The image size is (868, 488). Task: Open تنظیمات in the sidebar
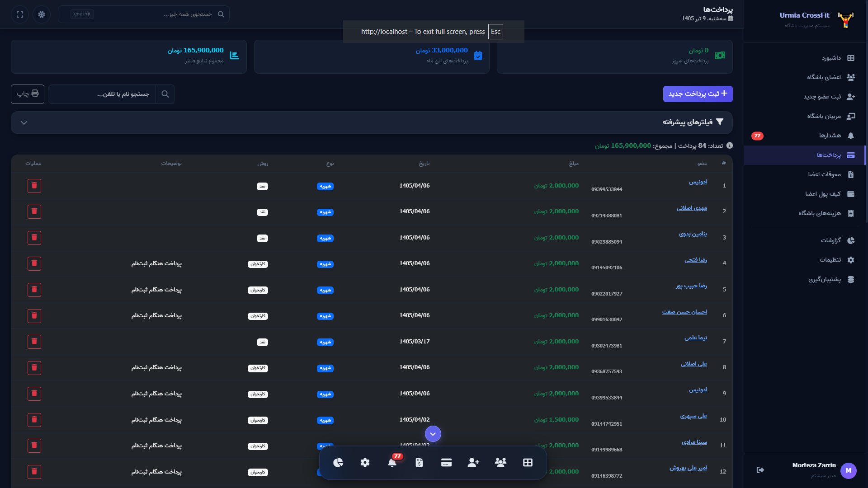tap(805, 260)
